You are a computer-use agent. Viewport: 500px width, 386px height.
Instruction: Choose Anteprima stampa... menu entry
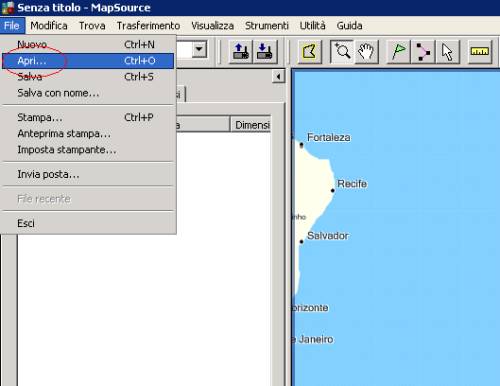point(88,134)
